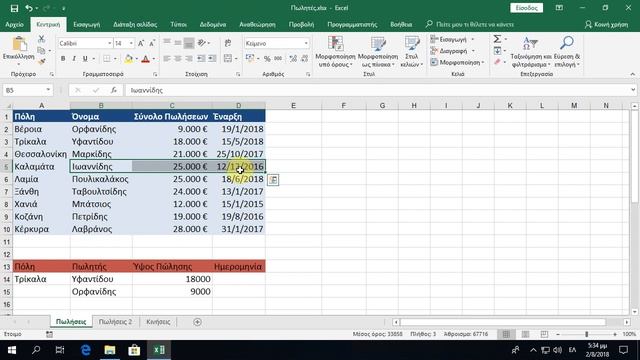The image size is (640, 360).
Task: Switch to the Κινήσεις sheet tab
Action: 158,322
